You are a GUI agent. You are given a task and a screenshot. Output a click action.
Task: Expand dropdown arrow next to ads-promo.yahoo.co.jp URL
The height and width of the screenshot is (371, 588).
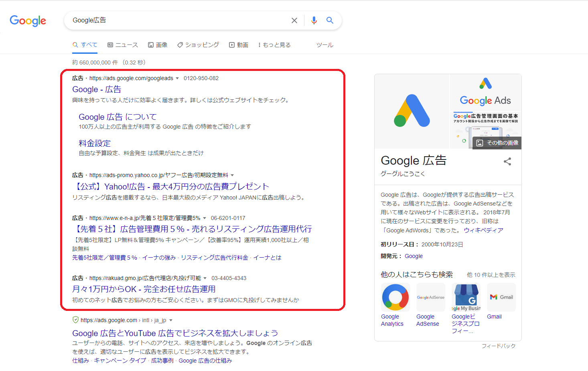pos(232,175)
